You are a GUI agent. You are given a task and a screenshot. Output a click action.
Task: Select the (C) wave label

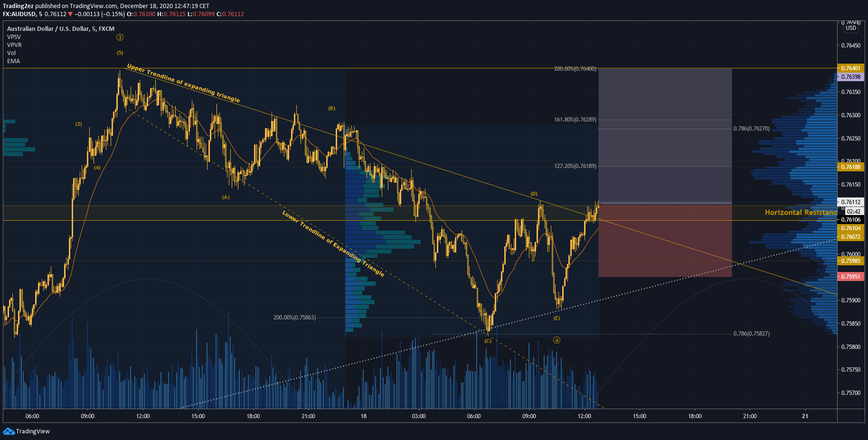pos(488,341)
